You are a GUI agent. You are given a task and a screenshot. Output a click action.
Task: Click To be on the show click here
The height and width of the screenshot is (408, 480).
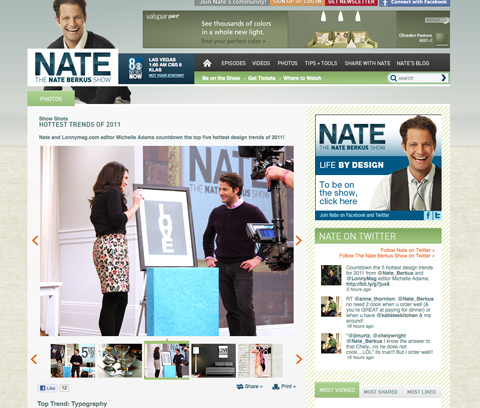[338, 193]
